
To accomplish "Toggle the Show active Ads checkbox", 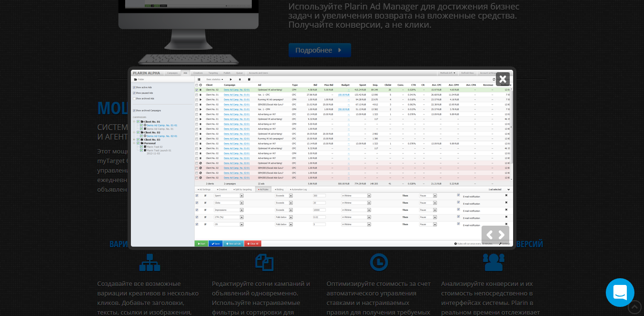I will (134, 87).
